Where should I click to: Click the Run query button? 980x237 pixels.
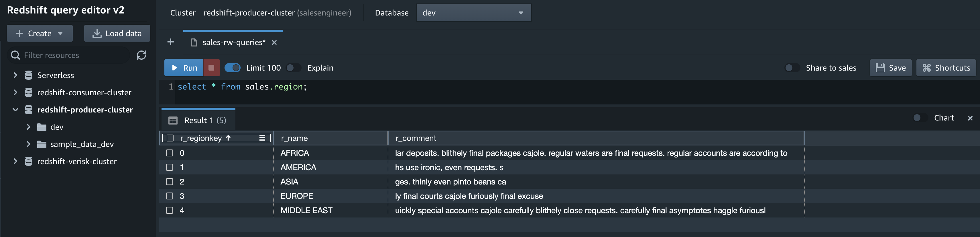pyautogui.click(x=184, y=68)
